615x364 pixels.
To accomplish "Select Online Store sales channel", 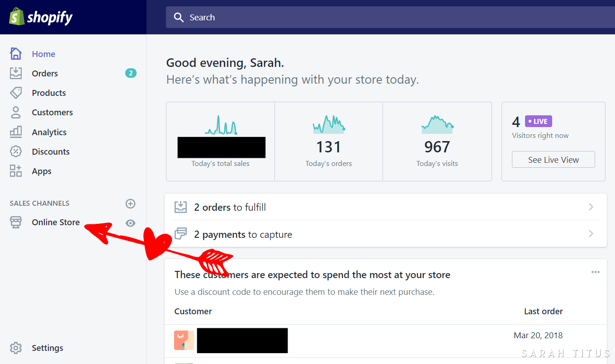I will click(x=56, y=222).
